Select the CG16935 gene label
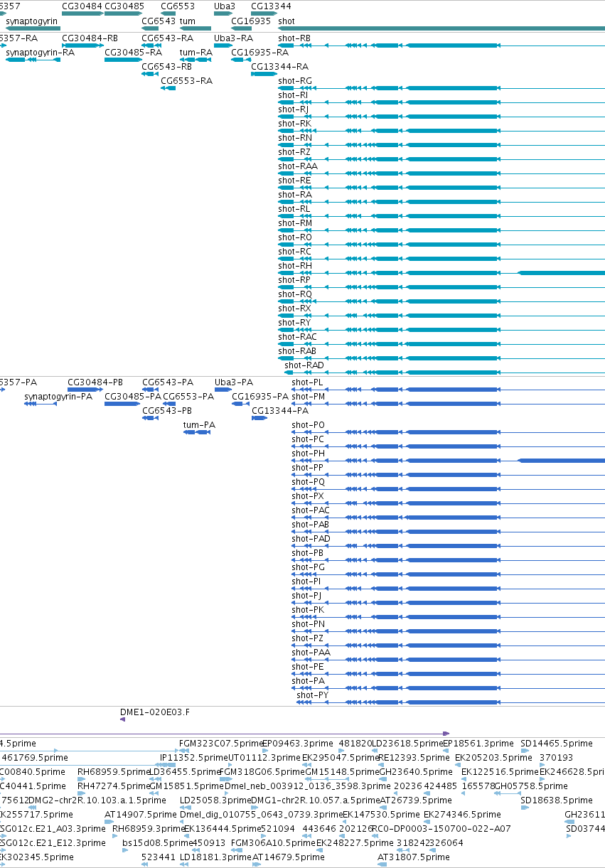Image resolution: width=605 pixels, height=868 pixels. tap(251, 21)
